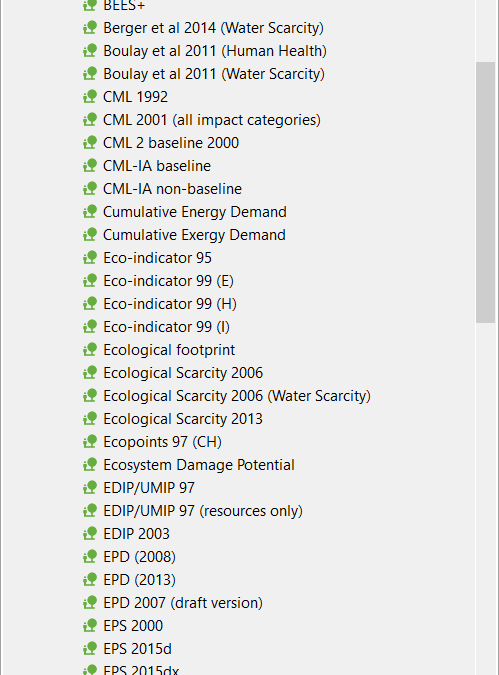Select Eco-indicator 99 (H) method
Viewport: 499px width, 675px height.
[x=170, y=303]
